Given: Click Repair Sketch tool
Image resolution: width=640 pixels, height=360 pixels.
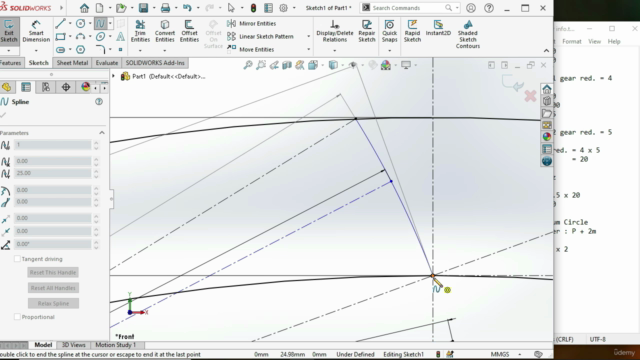Looking at the screenshot, I should pos(367,31).
